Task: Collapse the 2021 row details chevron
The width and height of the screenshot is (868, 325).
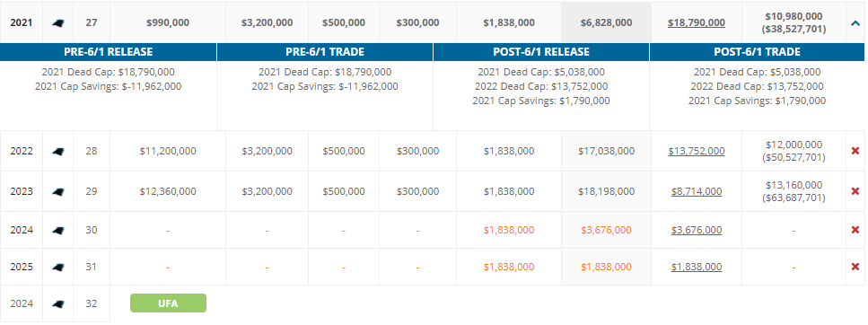Action: 855,23
